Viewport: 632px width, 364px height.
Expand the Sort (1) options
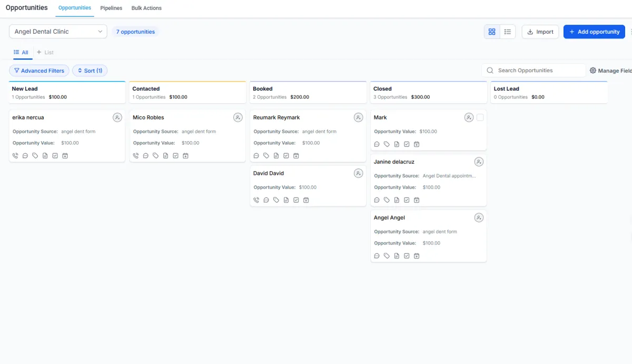pyautogui.click(x=90, y=71)
